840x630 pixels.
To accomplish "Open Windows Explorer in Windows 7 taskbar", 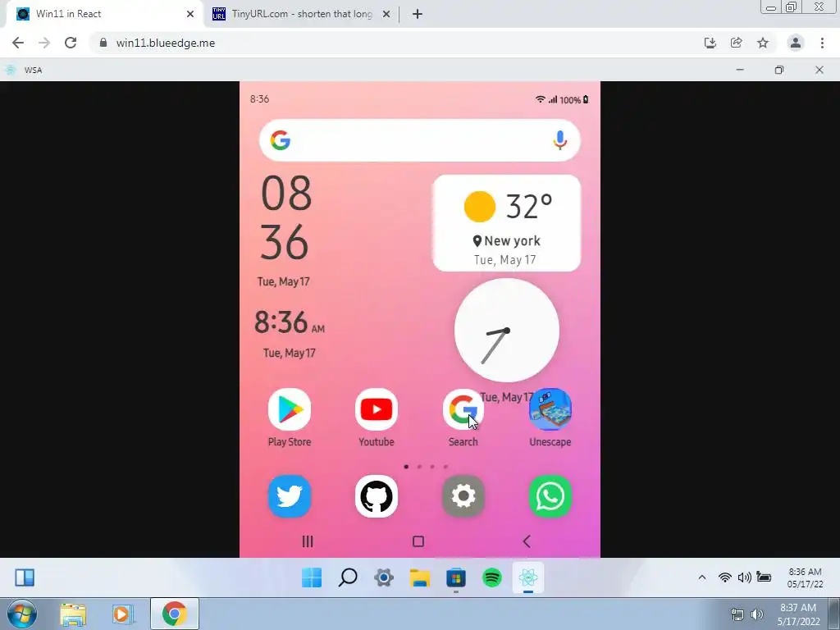I will 73,614.
